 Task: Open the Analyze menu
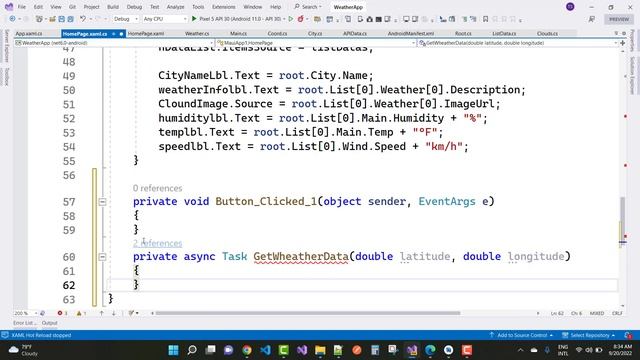coord(176,7)
